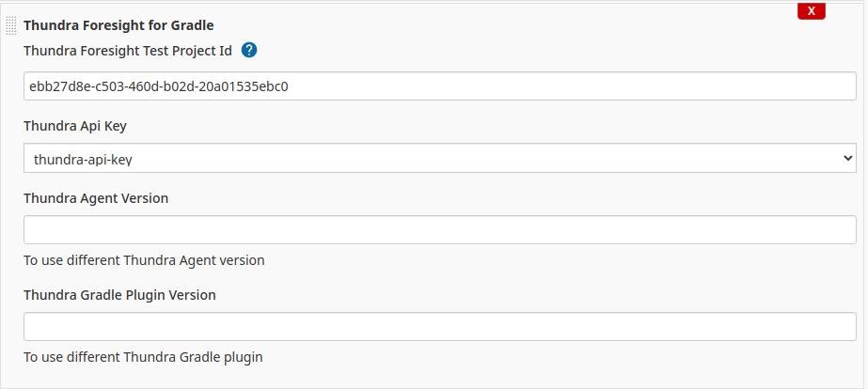Click the 'To use different Thundra Gradle plugin' hint
This screenshot has width=868, height=389.
tap(143, 357)
